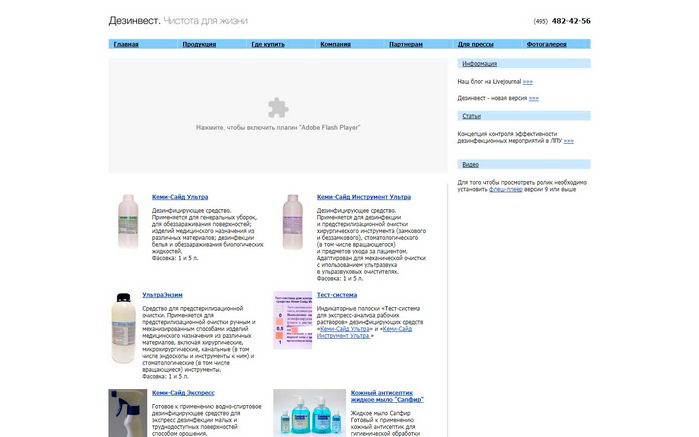Viewport: 699px width, 437px height.
Task: Open the Информация sidebar heading
Action: (x=479, y=64)
